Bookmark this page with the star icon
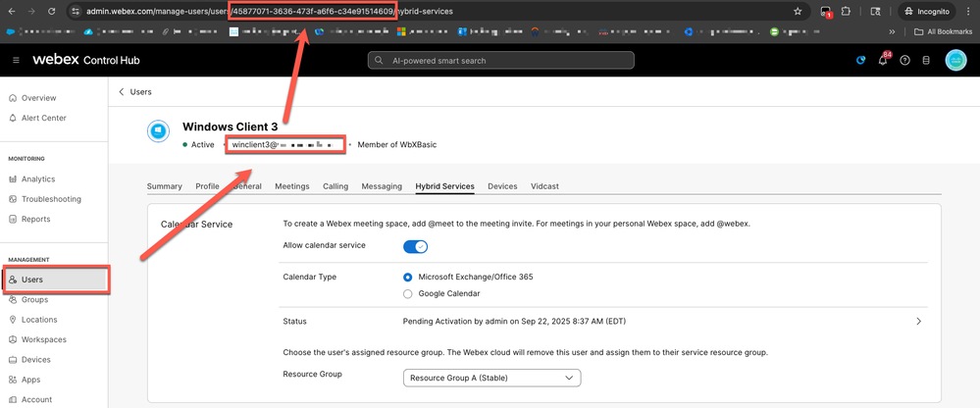Image resolution: width=980 pixels, height=408 pixels. [798, 11]
